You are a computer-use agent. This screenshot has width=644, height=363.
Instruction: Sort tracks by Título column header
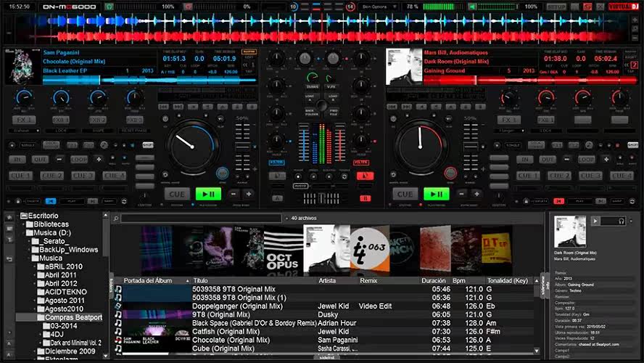(x=200, y=281)
